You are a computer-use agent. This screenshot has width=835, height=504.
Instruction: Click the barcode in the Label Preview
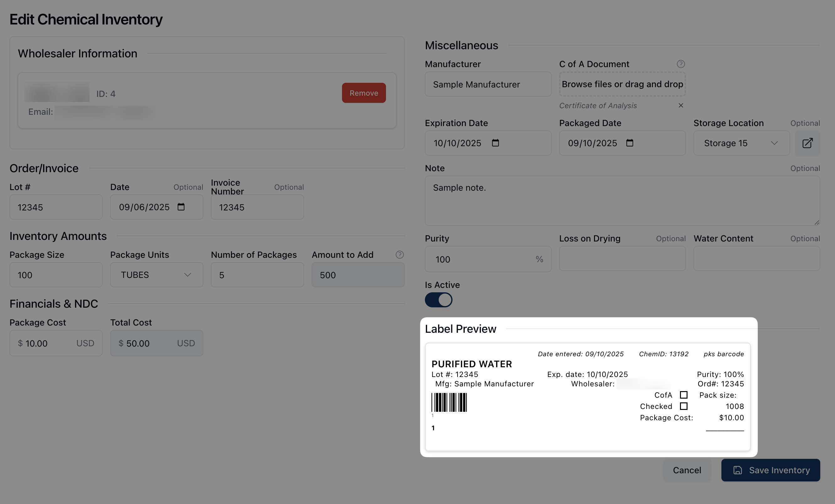tap(449, 402)
